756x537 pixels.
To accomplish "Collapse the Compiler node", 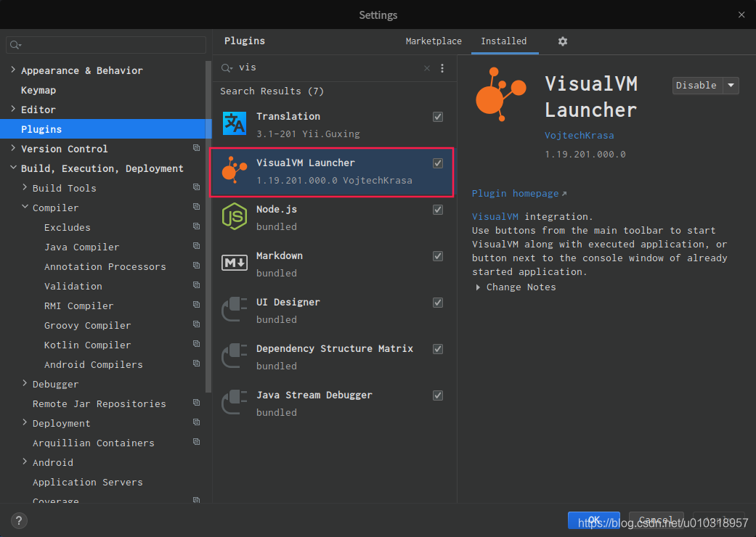I will point(25,207).
